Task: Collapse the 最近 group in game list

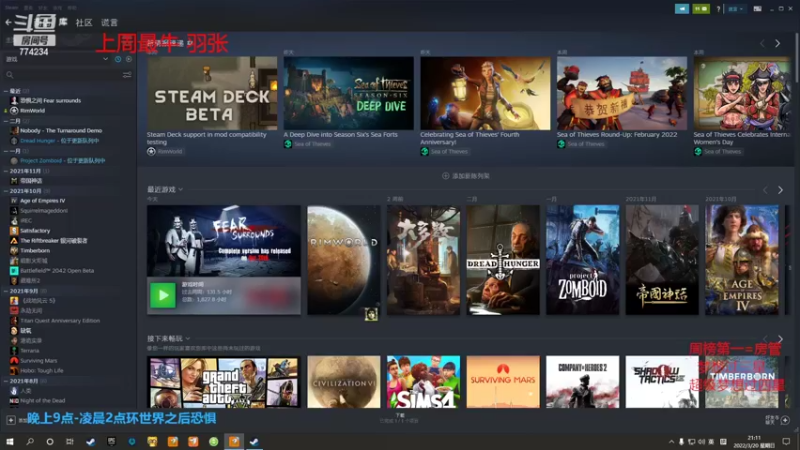Action: tap(6, 91)
